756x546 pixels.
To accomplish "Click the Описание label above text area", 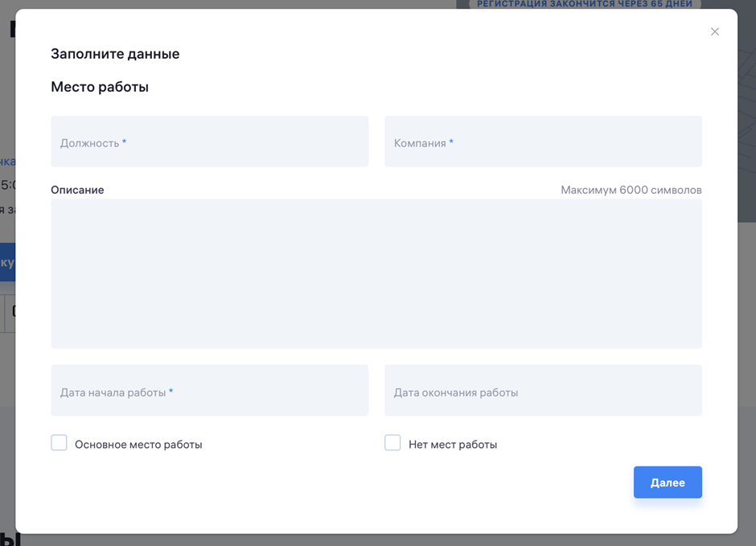I will pyautogui.click(x=77, y=190).
